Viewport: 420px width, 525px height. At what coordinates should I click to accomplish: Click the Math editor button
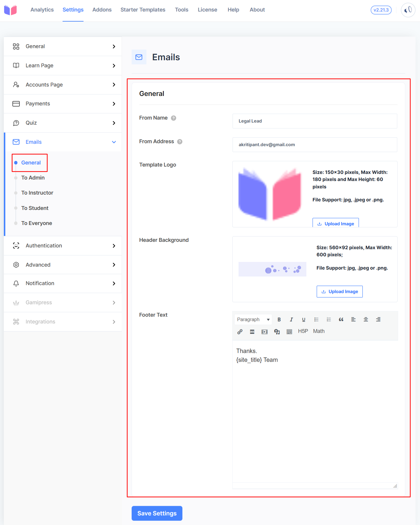tap(319, 331)
